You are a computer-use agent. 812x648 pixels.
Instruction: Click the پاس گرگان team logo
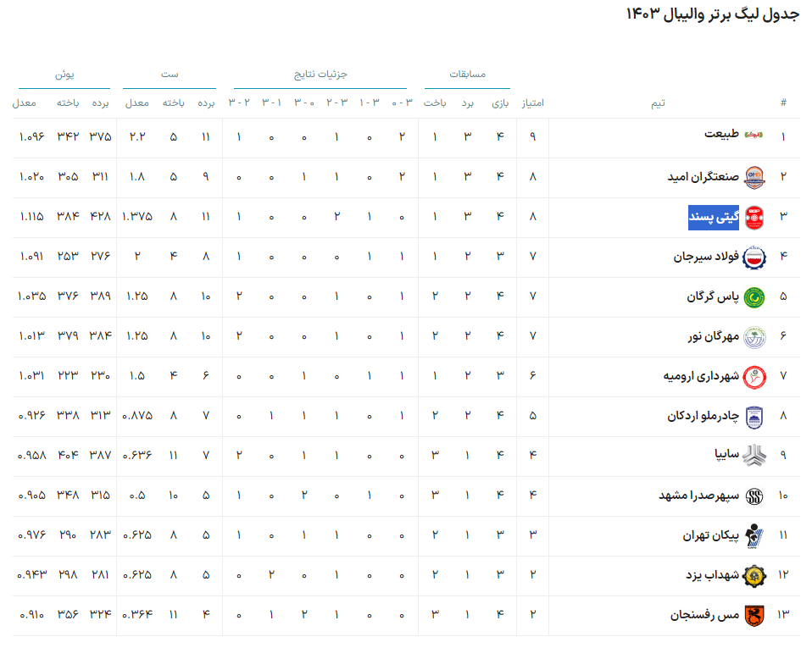point(754,297)
